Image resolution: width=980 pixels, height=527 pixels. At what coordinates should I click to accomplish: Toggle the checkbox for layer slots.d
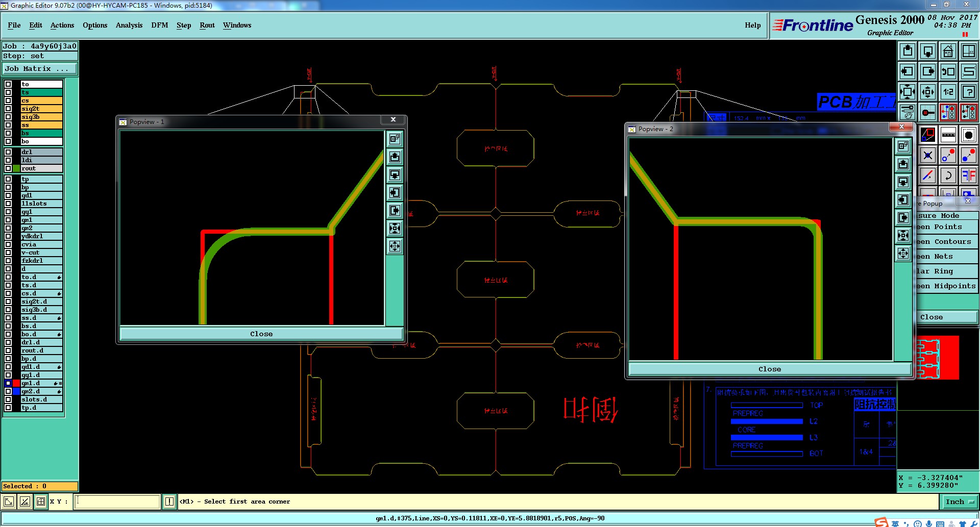point(8,399)
